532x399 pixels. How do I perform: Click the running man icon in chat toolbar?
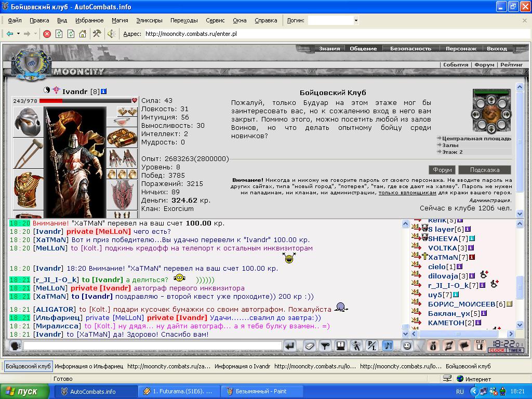pyautogui.click(x=356, y=345)
